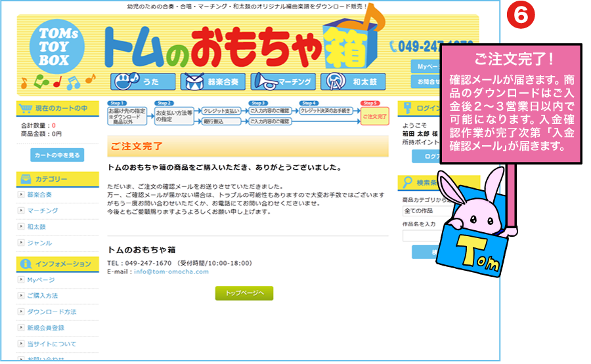
Task: Click arrow bullet beside ジャンル
Action: tap(21, 243)
